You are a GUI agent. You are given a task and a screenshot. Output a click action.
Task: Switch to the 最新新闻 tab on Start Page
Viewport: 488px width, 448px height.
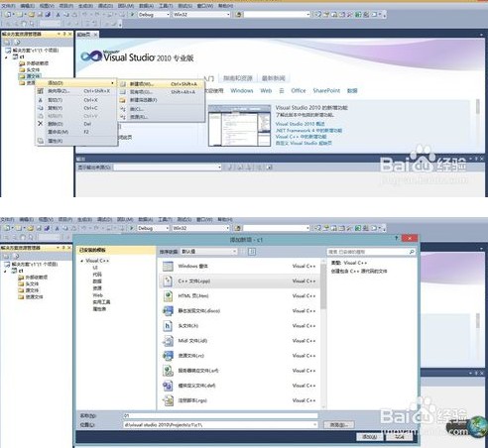[x=274, y=78]
